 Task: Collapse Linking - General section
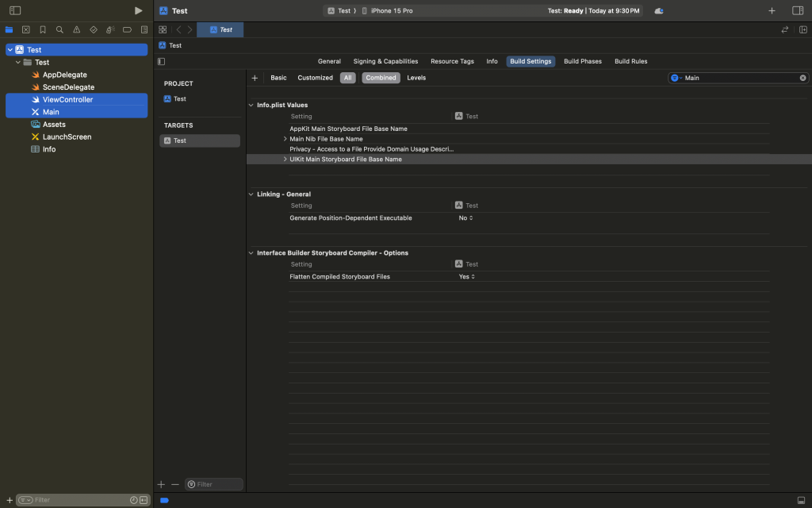click(251, 194)
